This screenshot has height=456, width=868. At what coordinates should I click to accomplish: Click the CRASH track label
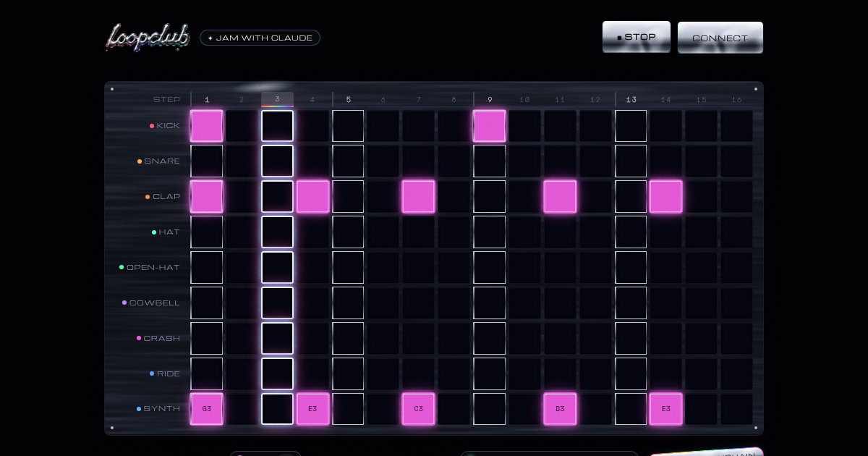pos(162,339)
